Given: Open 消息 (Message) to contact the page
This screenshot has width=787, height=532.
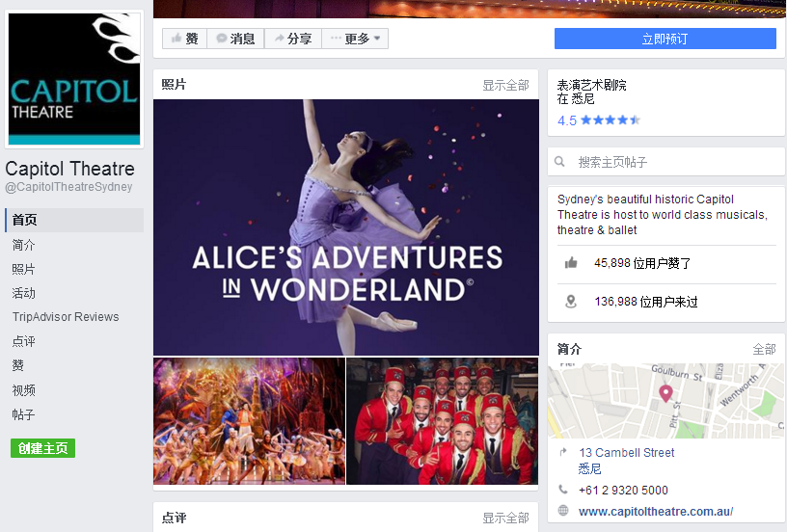Looking at the screenshot, I should coord(235,39).
